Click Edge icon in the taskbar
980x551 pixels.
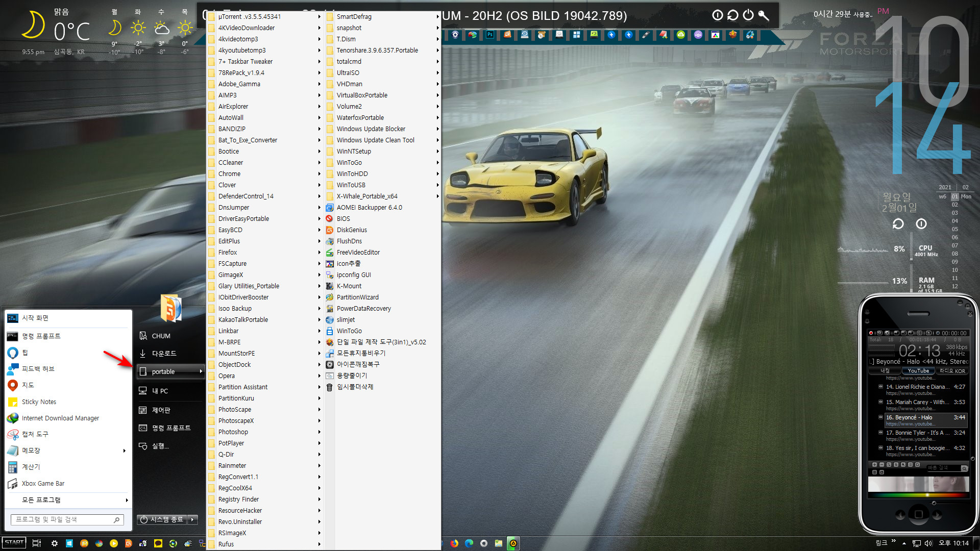[469, 543]
